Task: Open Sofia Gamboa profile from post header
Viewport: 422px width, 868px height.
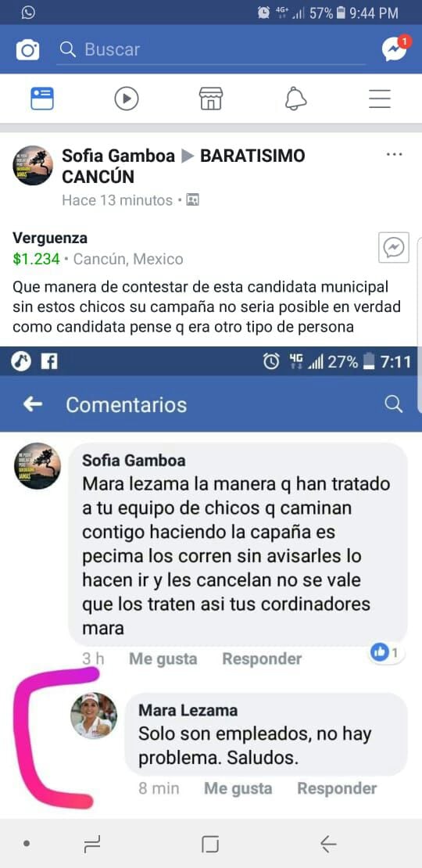Action: pyautogui.click(x=118, y=156)
